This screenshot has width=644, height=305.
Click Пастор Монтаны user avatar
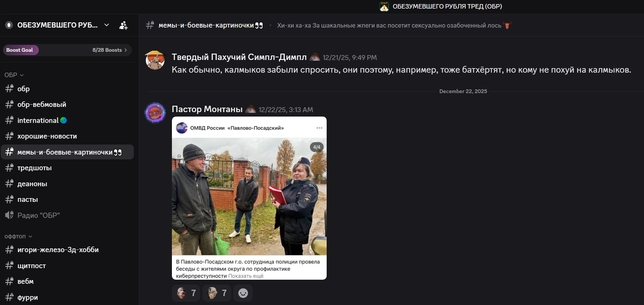155,112
